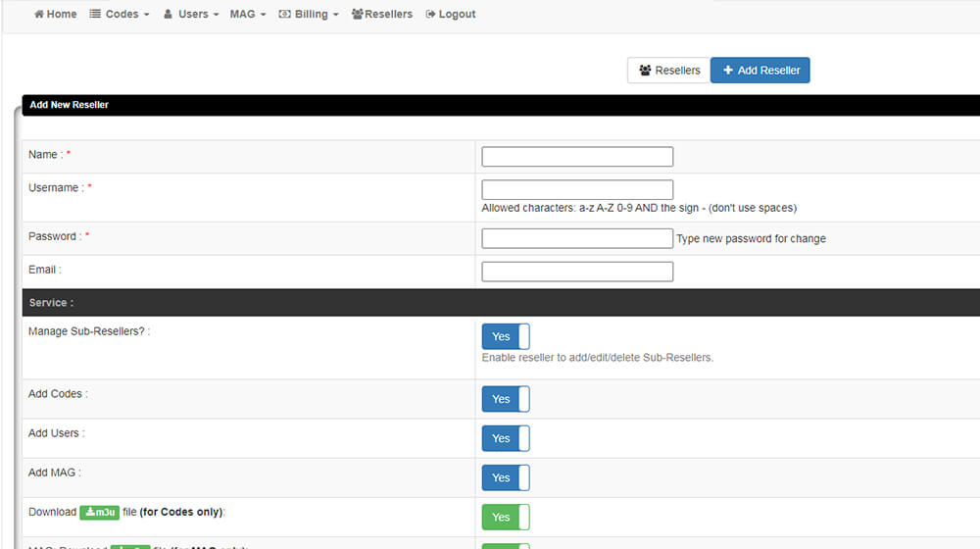Click the Home icon in navbar

click(x=39, y=15)
